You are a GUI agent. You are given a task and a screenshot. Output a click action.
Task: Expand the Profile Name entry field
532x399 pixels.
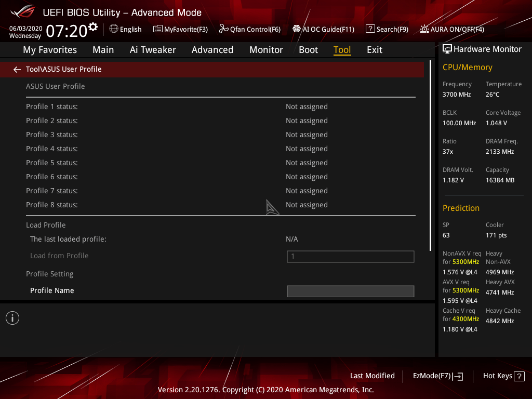tap(350, 291)
